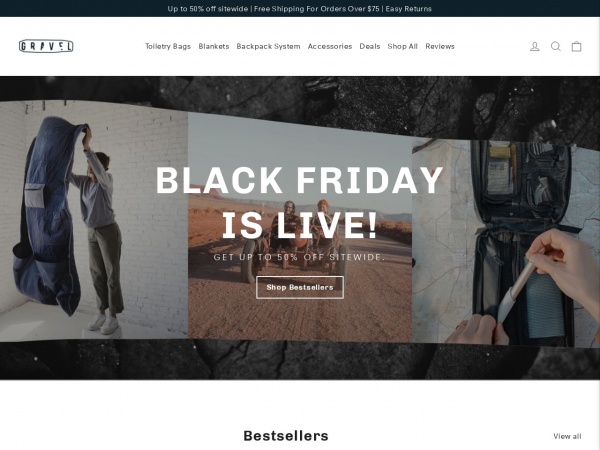The width and height of the screenshot is (600, 450).
Task: Click the Gravel logo
Action: tap(46, 46)
